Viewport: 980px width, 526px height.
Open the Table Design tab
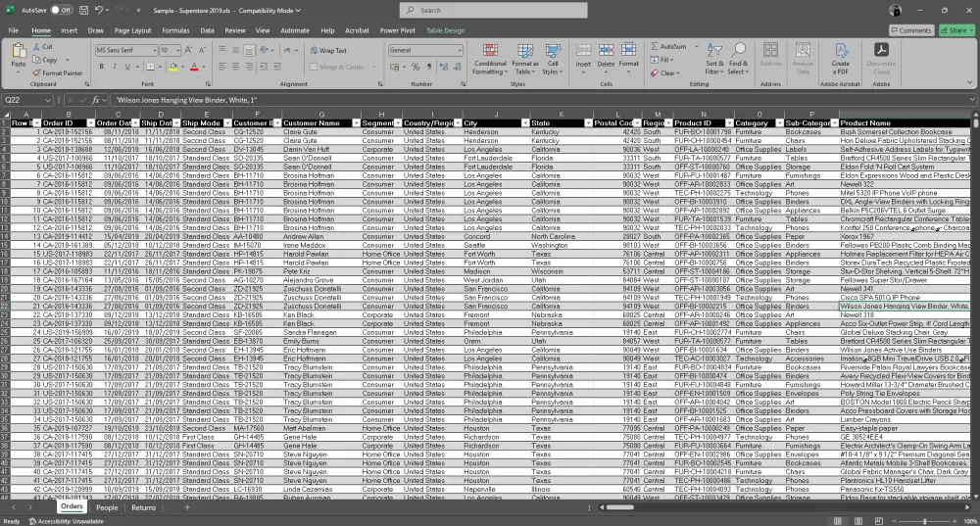(x=445, y=30)
